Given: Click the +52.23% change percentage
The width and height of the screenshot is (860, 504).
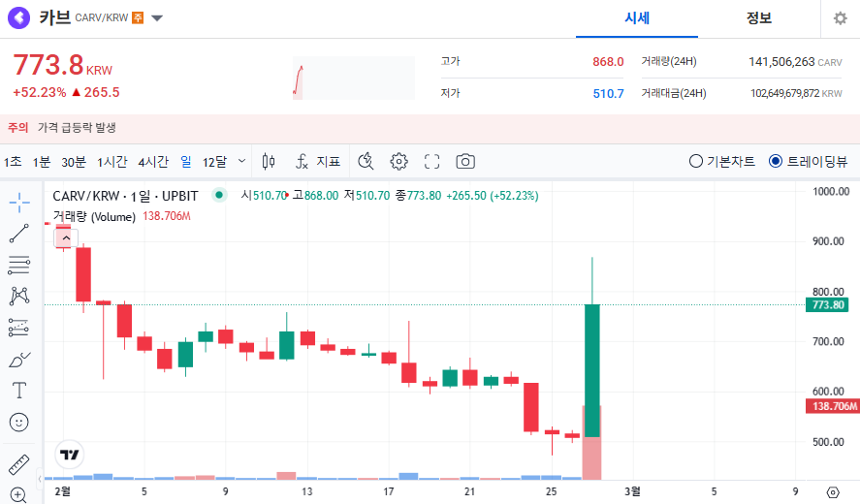Looking at the screenshot, I should pos(39,92).
